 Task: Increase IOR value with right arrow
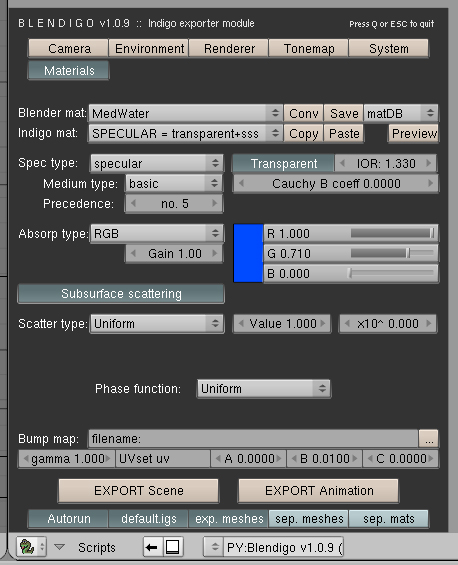(x=429, y=163)
